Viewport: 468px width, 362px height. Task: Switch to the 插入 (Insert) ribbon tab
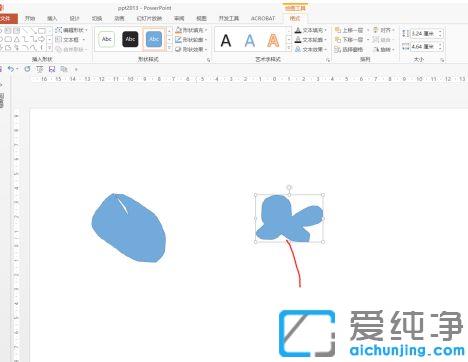(x=52, y=18)
